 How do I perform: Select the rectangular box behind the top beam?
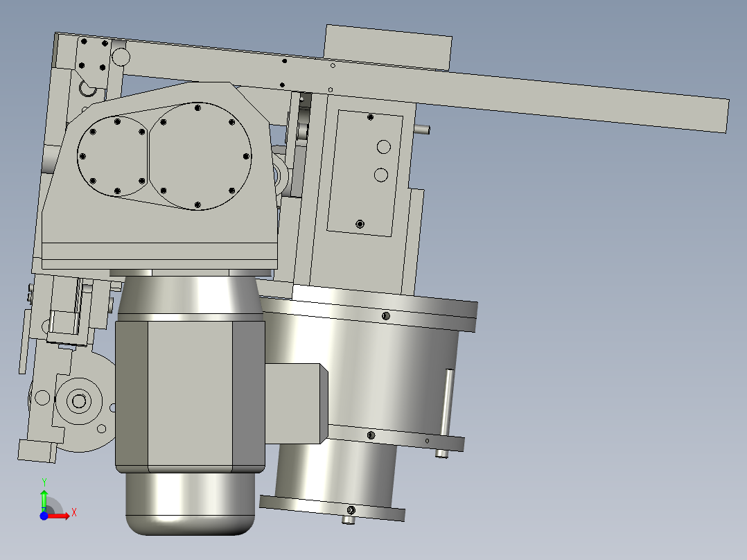[388, 46]
